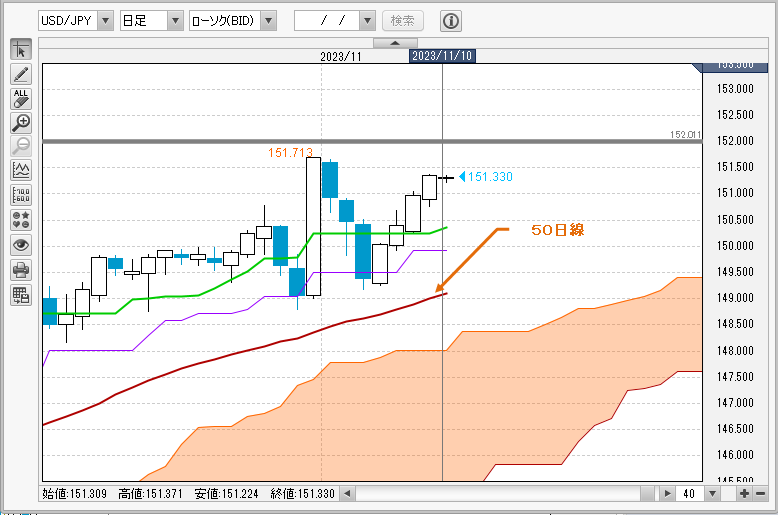
Task: Click the price scale corner marker at top right
Action: point(730,67)
